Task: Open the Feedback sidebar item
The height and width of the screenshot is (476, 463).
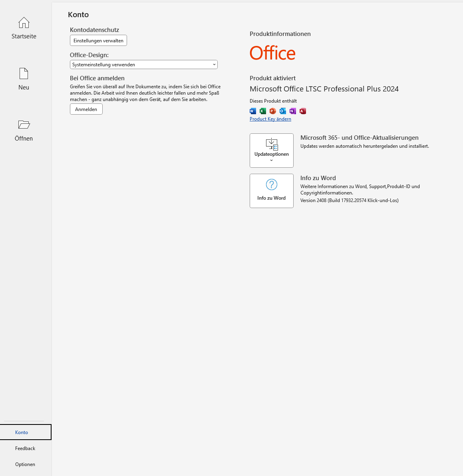Action: 25,448
